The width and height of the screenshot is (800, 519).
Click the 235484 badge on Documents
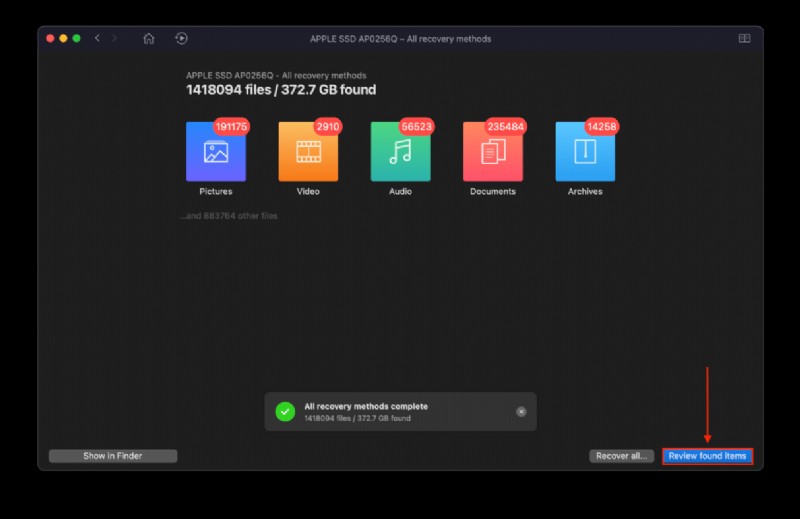pos(505,127)
